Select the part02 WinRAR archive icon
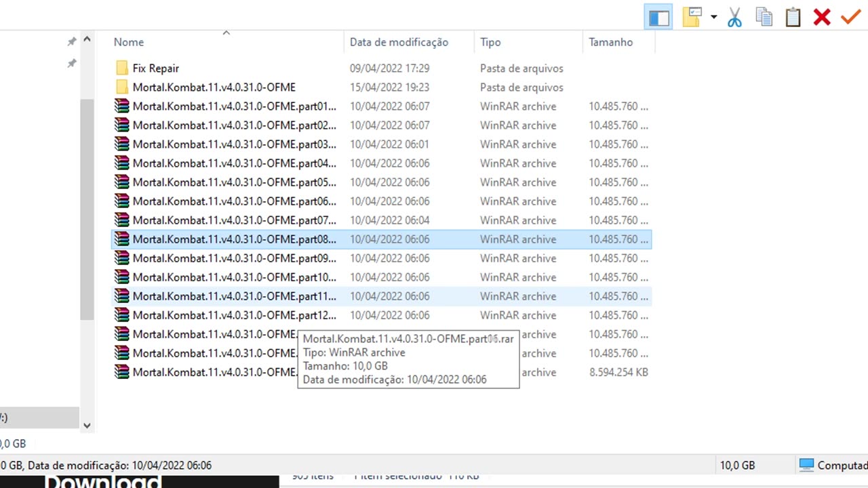 122,125
